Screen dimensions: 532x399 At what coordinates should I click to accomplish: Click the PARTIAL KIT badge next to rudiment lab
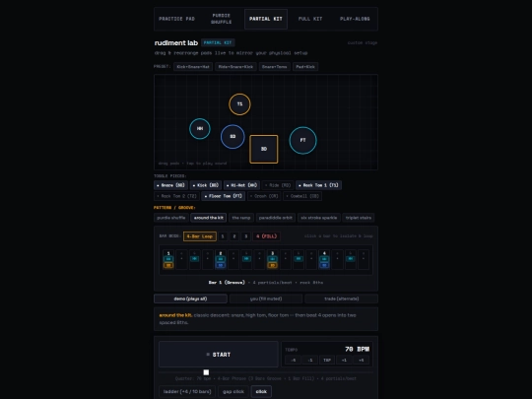[218, 42]
